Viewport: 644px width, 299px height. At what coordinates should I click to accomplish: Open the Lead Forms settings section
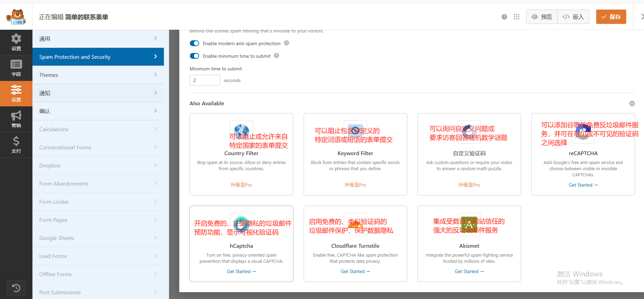pyautogui.click(x=98, y=256)
